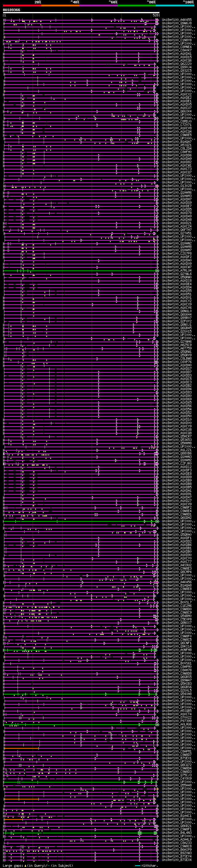The height and width of the screenshot is (868, 197).
Task: Select hit label UniRef100_A1KCQ6
Action: coord(177,61)
